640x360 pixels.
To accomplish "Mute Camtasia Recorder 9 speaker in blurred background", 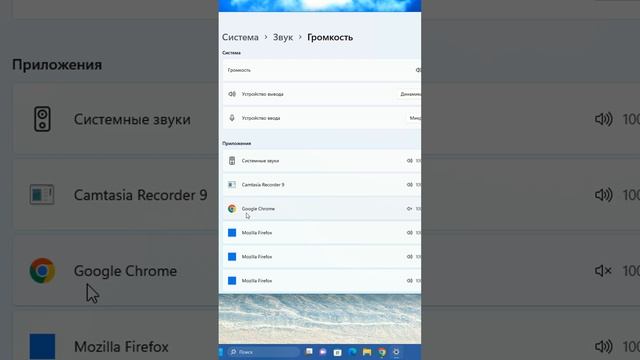I will [x=603, y=195].
